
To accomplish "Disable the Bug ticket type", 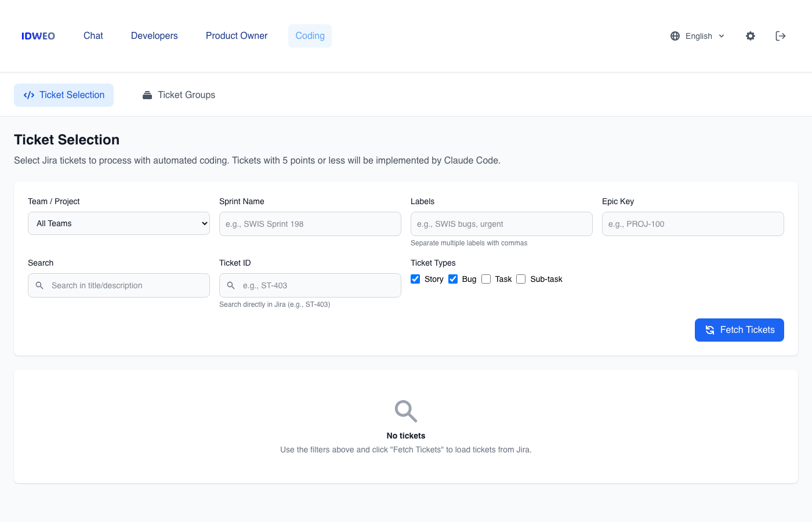I will click(453, 279).
